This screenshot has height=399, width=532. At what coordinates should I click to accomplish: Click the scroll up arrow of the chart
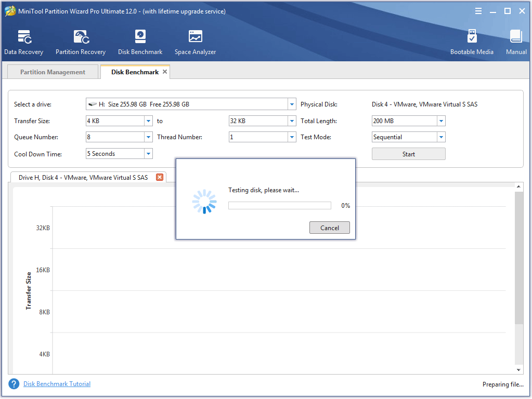519,187
